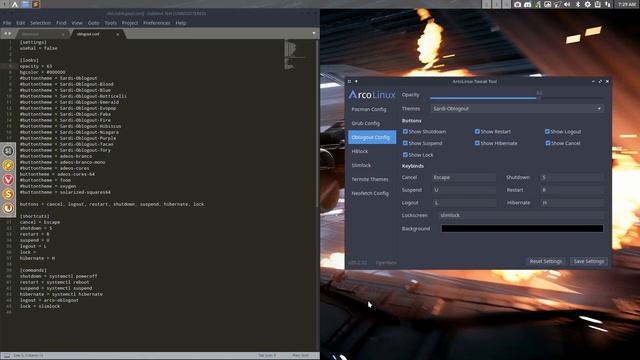Viewport: 640px width, 360px height.
Task: Click the Bluetooth tray icon
Action: click(x=578, y=4)
